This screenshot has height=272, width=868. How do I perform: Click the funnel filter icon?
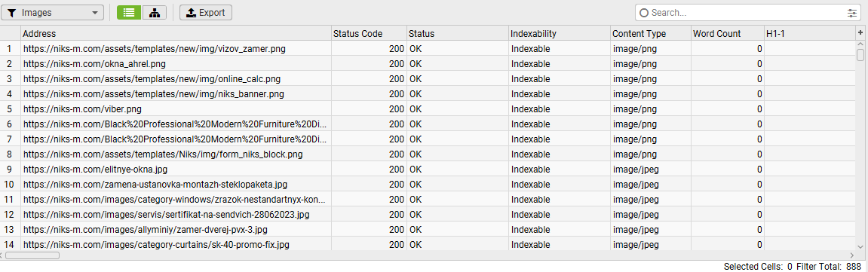pos(11,13)
